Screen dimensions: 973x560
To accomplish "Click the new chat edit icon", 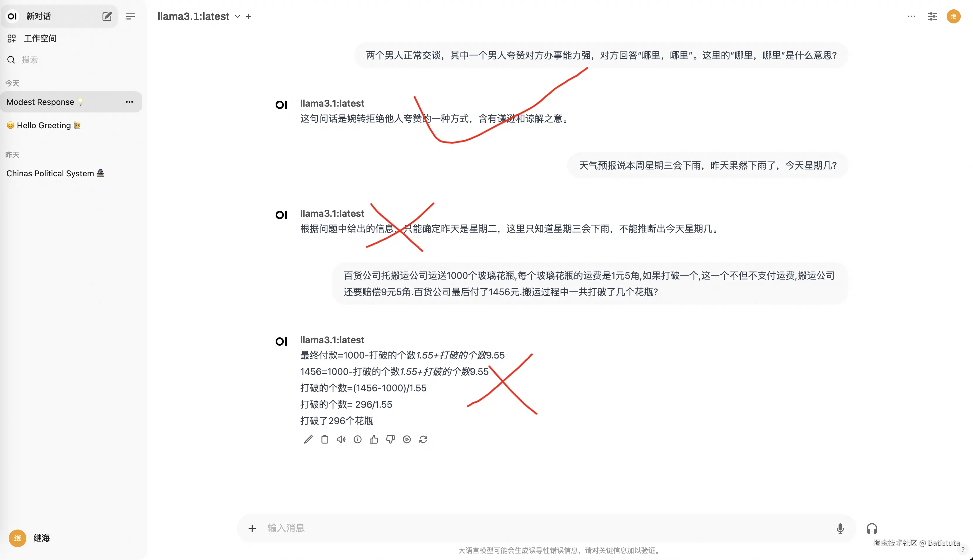I will coord(107,16).
